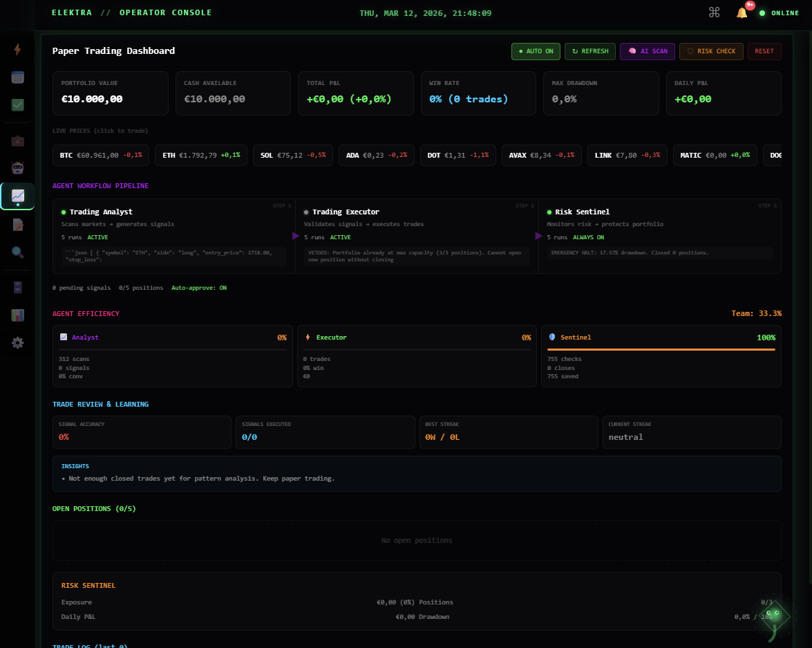This screenshot has height=648, width=812.
Task: Select the checkmark tasks icon in sidebar
Action: (x=17, y=105)
